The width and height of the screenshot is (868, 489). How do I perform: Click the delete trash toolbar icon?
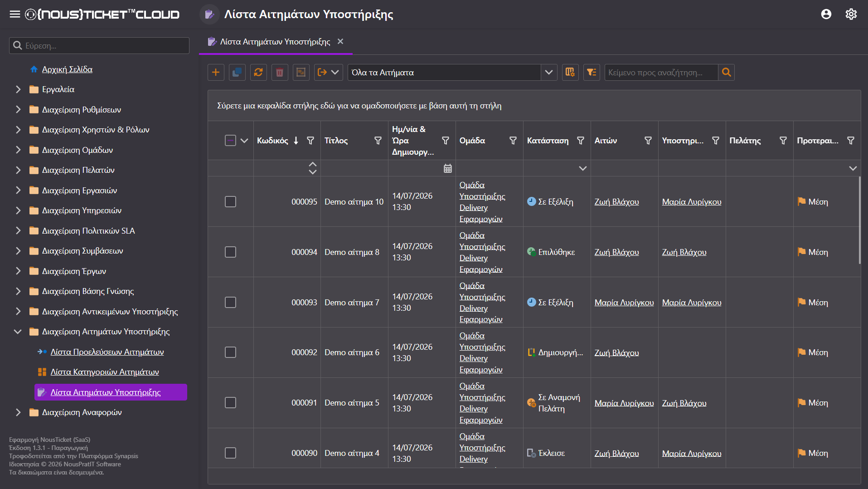click(280, 73)
